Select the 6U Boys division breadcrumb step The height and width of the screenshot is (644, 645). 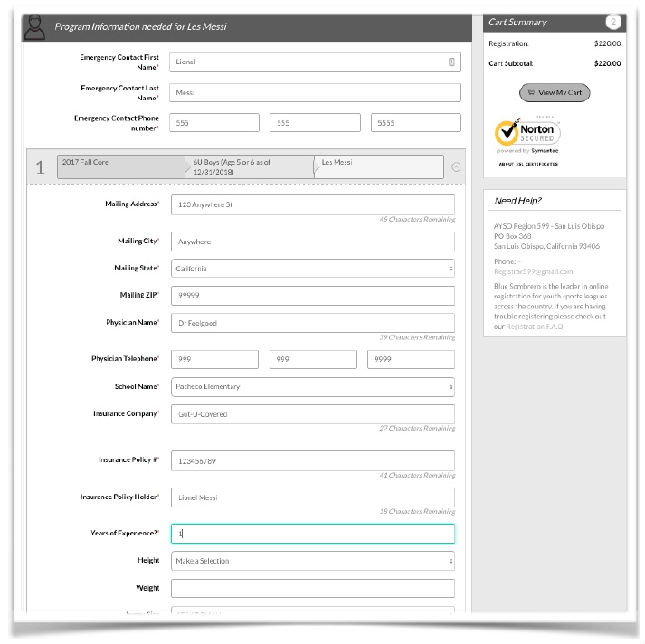[x=249, y=166]
